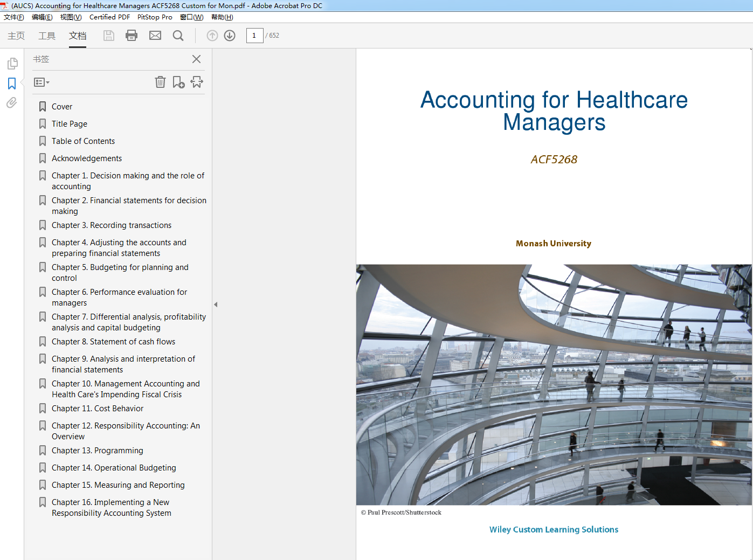The height and width of the screenshot is (560, 753).
Task: Open Attachments paperclip panel
Action: click(12, 102)
